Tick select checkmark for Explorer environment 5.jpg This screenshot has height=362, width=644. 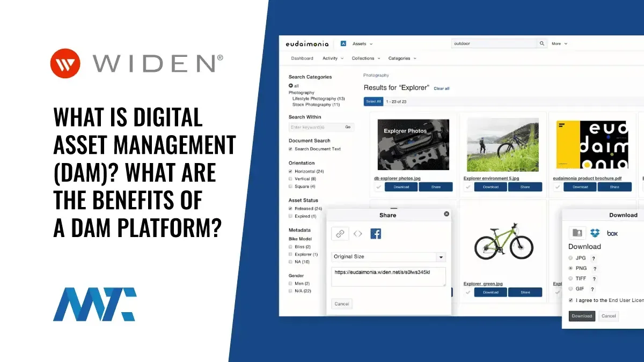(468, 187)
